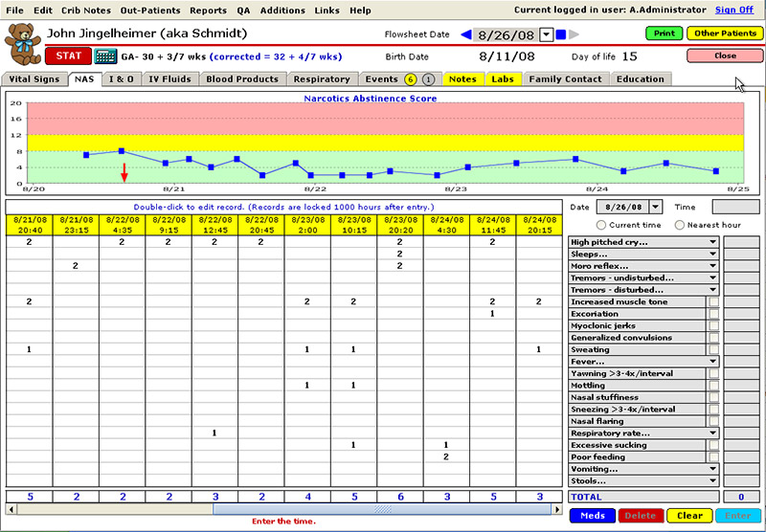Click the last chart point before 8/25
Image resolution: width=766 pixels, height=532 pixels.
click(715, 171)
